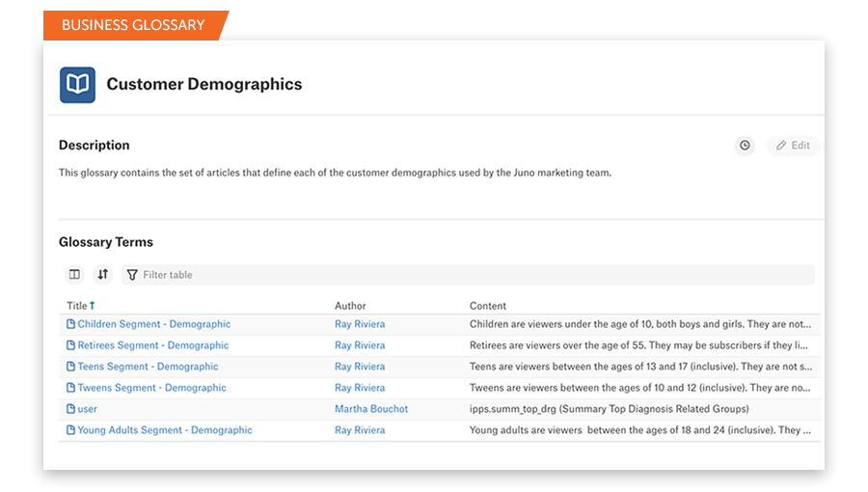Open Children Segment - Demographic article
Viewport: 868px width, 492px height.
[153, 324]
